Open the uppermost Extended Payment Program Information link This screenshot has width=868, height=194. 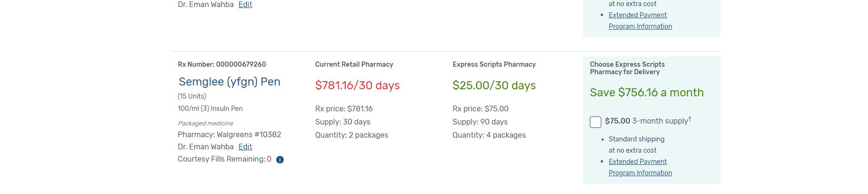(640, 21)
